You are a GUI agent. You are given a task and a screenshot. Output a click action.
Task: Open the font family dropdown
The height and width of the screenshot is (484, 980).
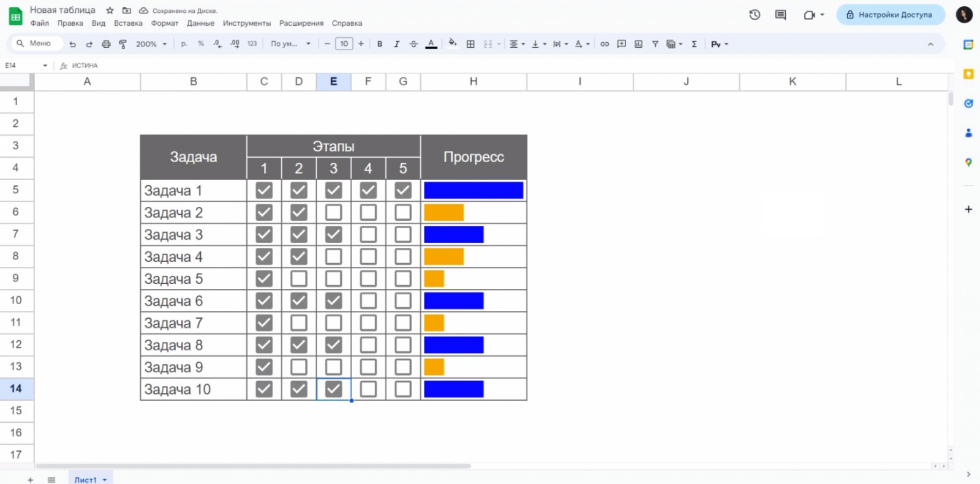pyautogui.click(x=291, y=44)
